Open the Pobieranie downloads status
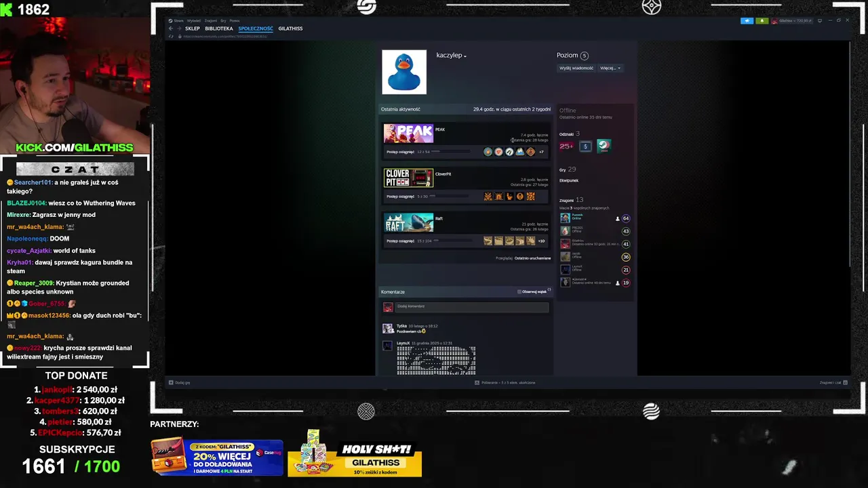Screen dimensions: 868x488 [x=505, y=383]
